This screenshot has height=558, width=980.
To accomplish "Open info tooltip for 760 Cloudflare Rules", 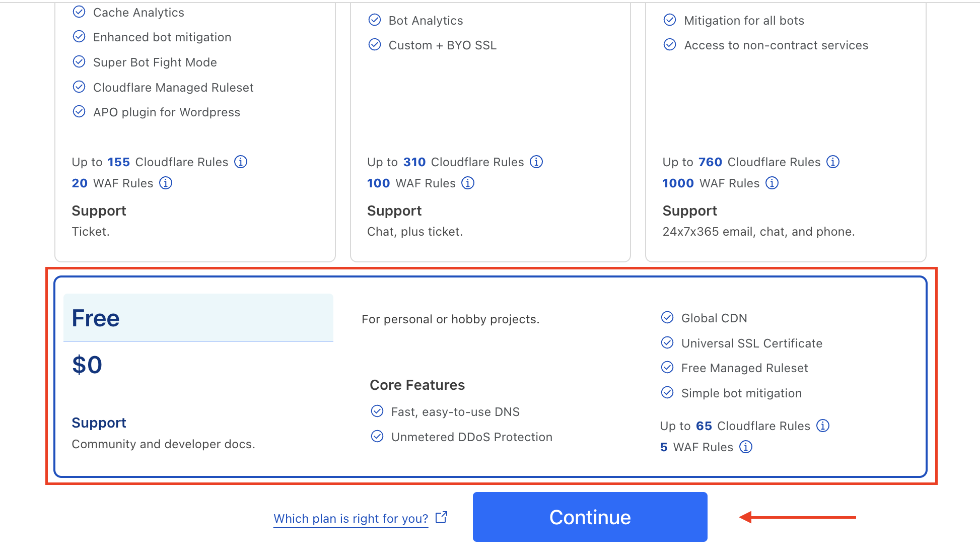I will 833,162.
